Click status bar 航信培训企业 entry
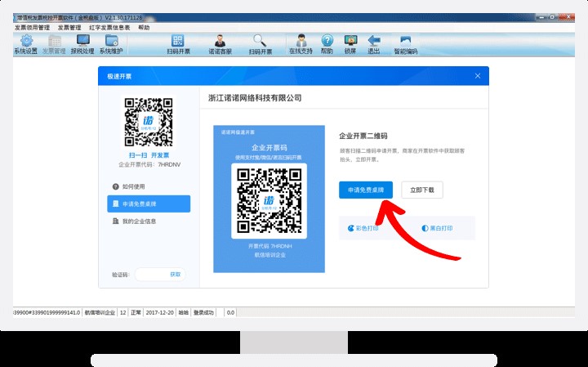588x367 pixels. pyautogui.click(x=100, y=312)
